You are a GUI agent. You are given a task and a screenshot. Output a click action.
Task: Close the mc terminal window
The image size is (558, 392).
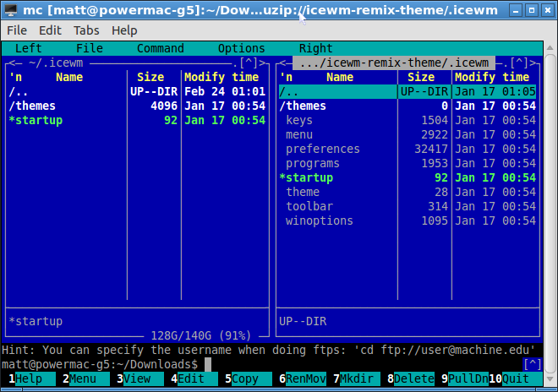548,11
